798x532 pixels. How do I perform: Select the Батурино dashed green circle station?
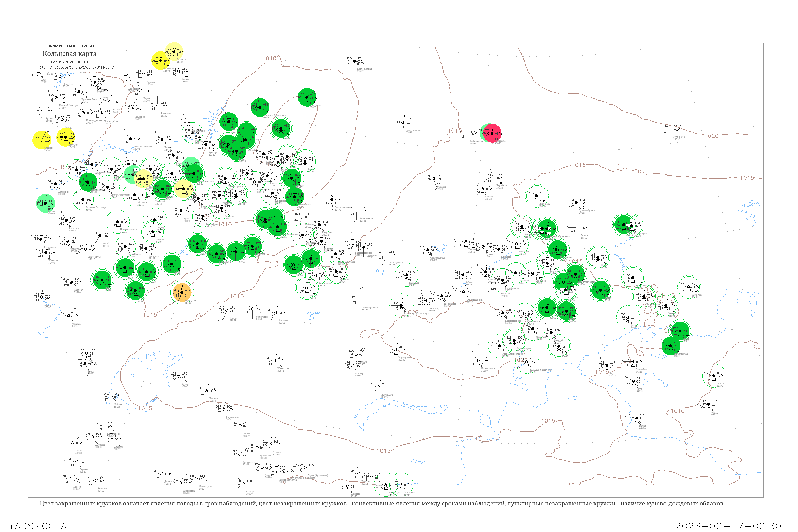537,196
